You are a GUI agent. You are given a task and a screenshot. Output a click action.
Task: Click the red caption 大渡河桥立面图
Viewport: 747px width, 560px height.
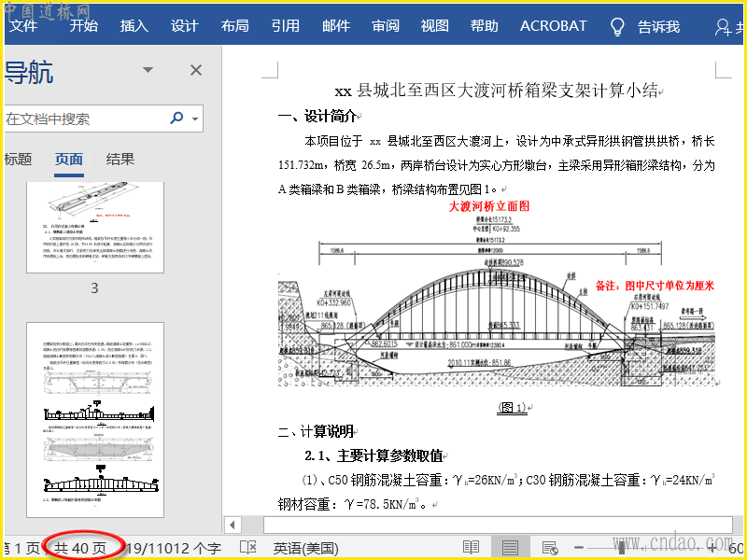point(489,206)
